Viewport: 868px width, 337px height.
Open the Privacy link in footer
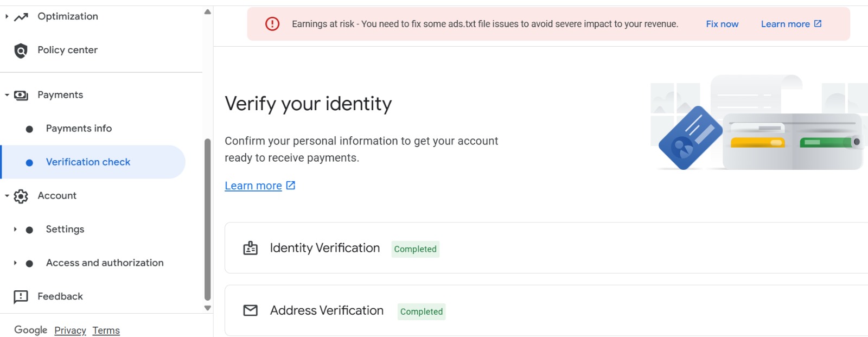[70, 330]
